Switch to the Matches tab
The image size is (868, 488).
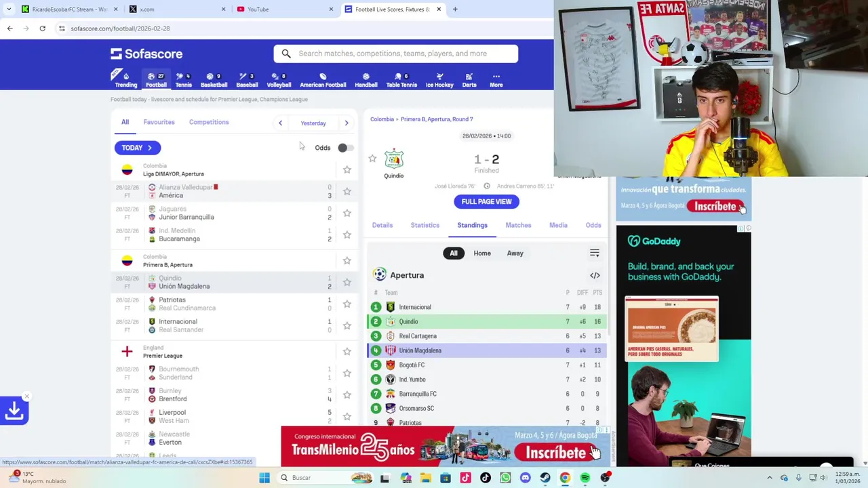tap(518, 225)
